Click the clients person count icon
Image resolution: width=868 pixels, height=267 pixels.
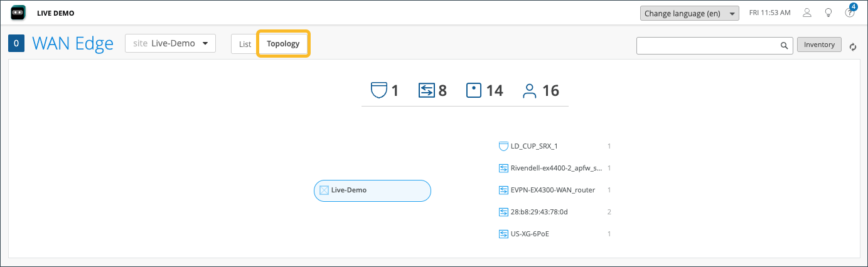pos(530,91)
